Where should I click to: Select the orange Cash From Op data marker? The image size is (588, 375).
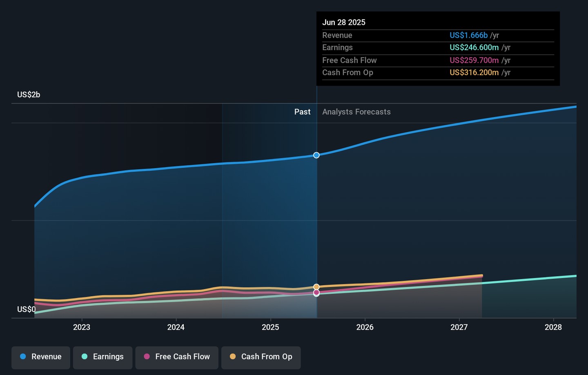click(316, 287)
